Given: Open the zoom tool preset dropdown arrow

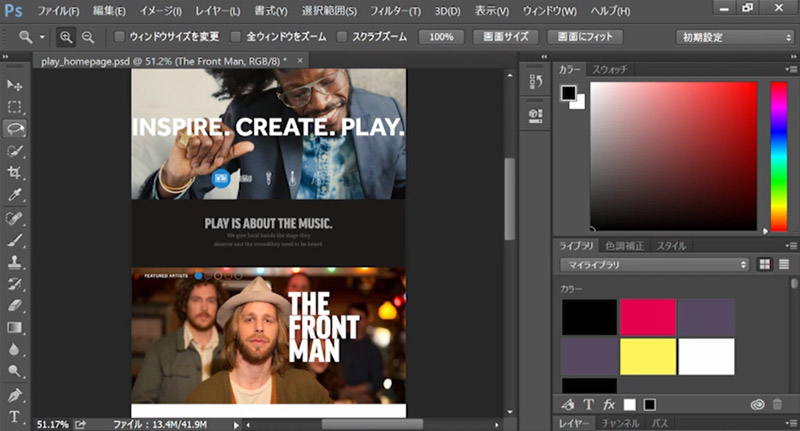Looking at the screenshot, I should point(42,37).
